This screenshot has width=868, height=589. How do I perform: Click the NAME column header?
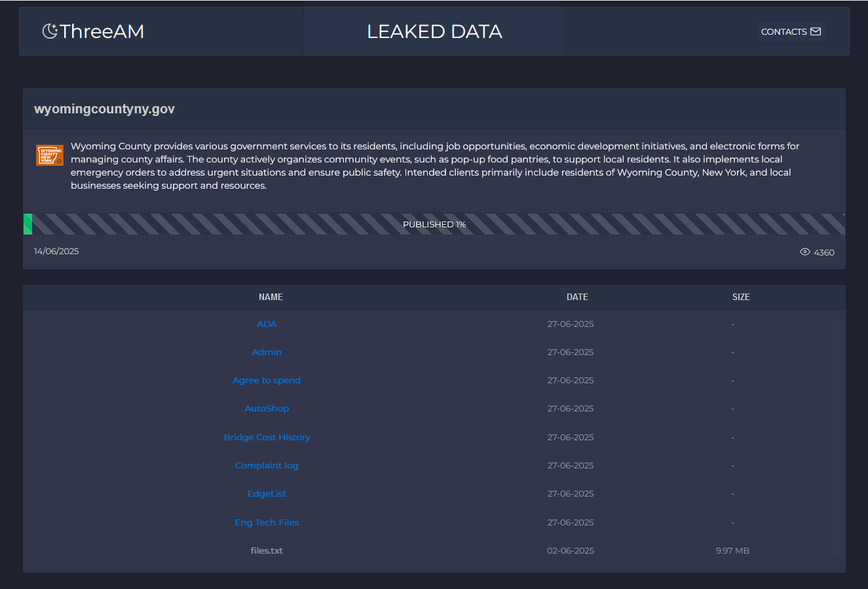tap(271, 297)
